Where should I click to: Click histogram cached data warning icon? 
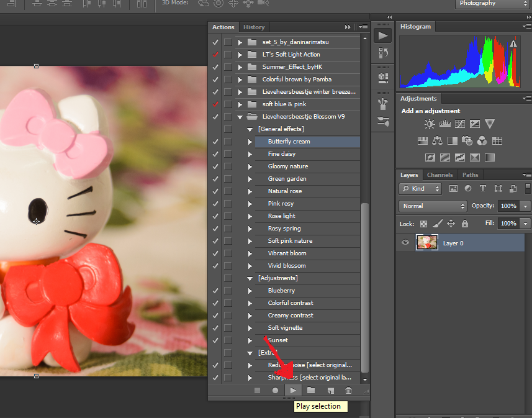(x=513, y=43)
